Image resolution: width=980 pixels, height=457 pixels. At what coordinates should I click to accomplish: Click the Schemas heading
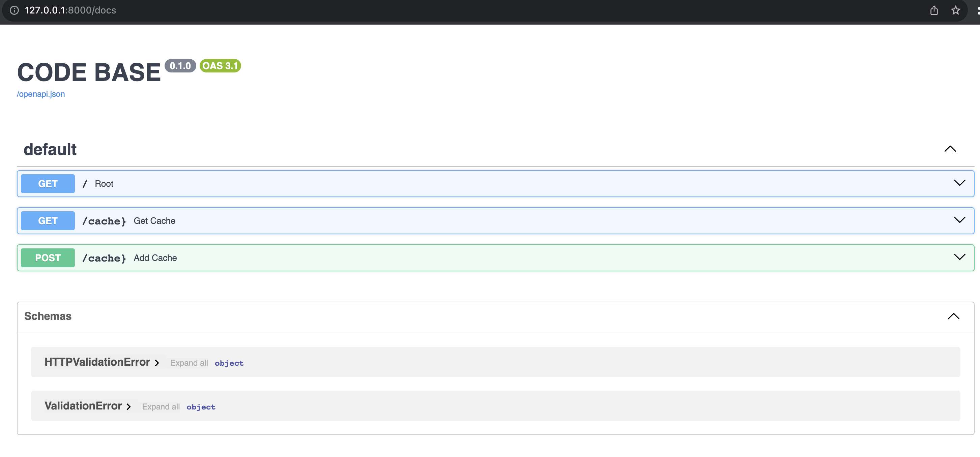tap(48, 316)
